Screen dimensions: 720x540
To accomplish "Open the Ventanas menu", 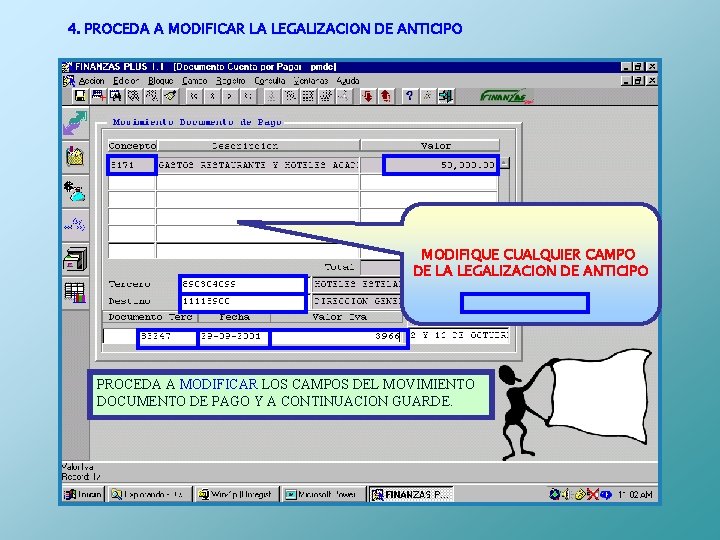I will pyautogui.click(x=311, y=81).
